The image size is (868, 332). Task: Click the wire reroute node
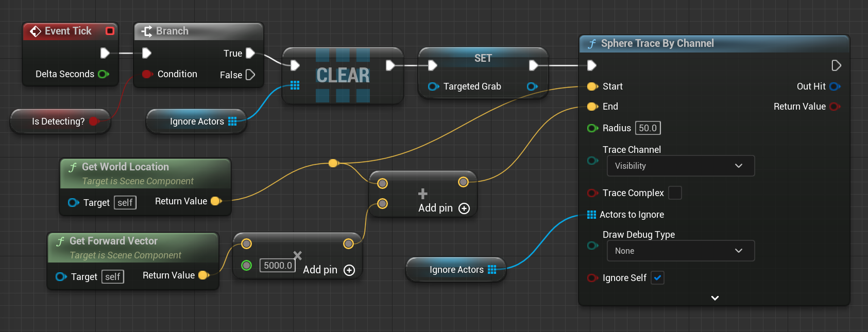333,163
